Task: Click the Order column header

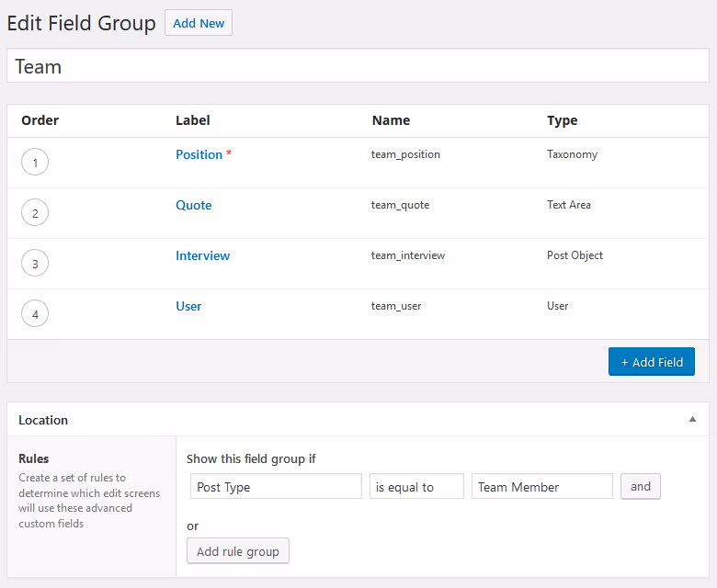Action: click(x=40, y=120)
